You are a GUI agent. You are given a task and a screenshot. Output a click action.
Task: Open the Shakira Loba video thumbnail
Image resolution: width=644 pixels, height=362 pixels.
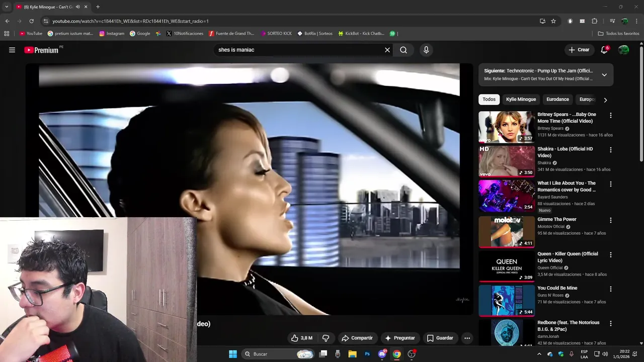(x=506, y=161)
